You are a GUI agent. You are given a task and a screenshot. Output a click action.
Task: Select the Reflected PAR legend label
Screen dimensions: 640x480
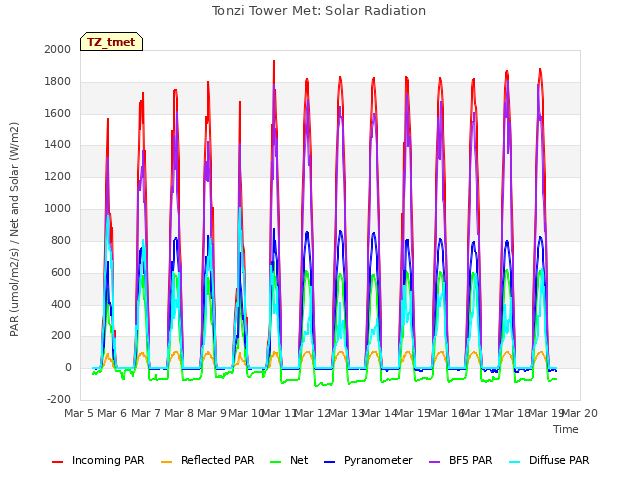[218, 460]
